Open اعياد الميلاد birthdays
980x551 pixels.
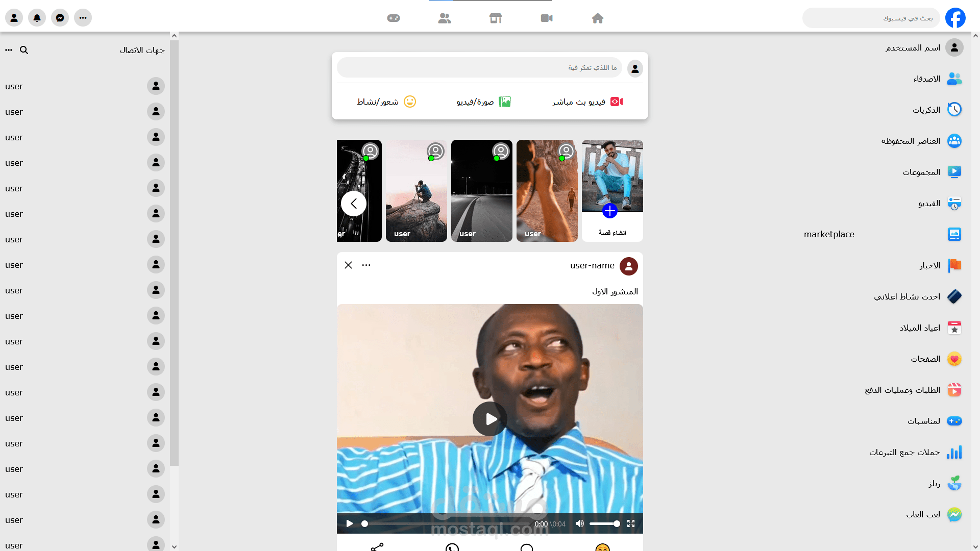[x=930, y=328]
